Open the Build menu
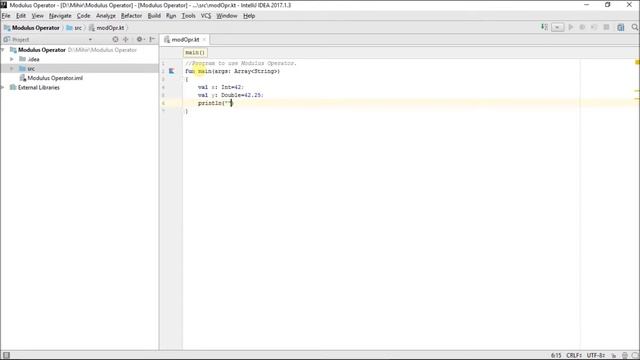Screen dimensions: 640x360 point(154,16)
